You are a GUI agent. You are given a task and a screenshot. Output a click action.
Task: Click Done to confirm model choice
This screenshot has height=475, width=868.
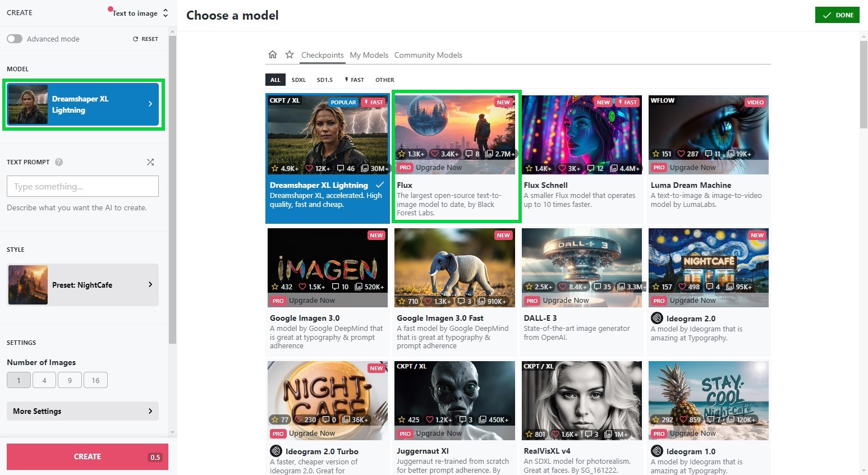click(x=837, y=15)
